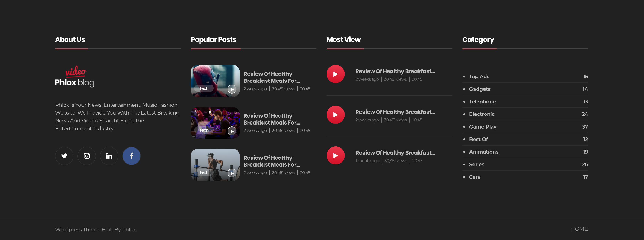
Task: Play the second Most View breakfast video
Action: (336, 115)
